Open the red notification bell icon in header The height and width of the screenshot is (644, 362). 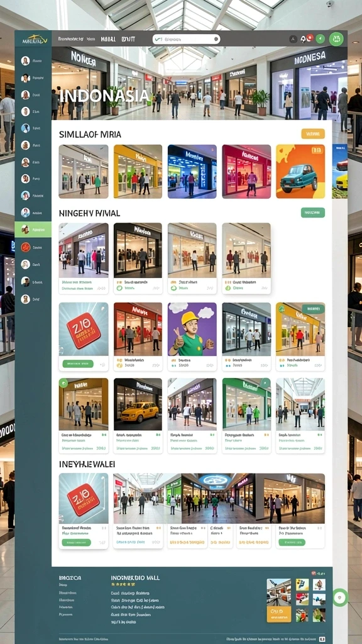(x=307, y=38)
